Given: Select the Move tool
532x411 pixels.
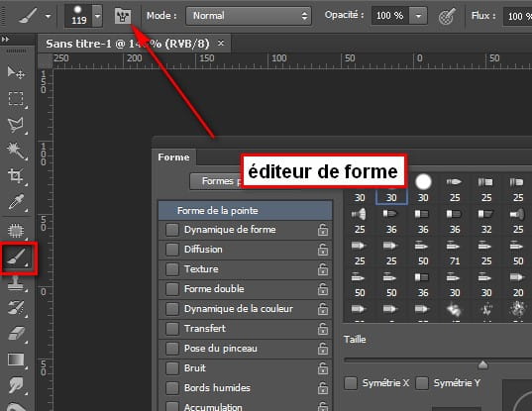Looking at the screenshot, I should 16,72.
